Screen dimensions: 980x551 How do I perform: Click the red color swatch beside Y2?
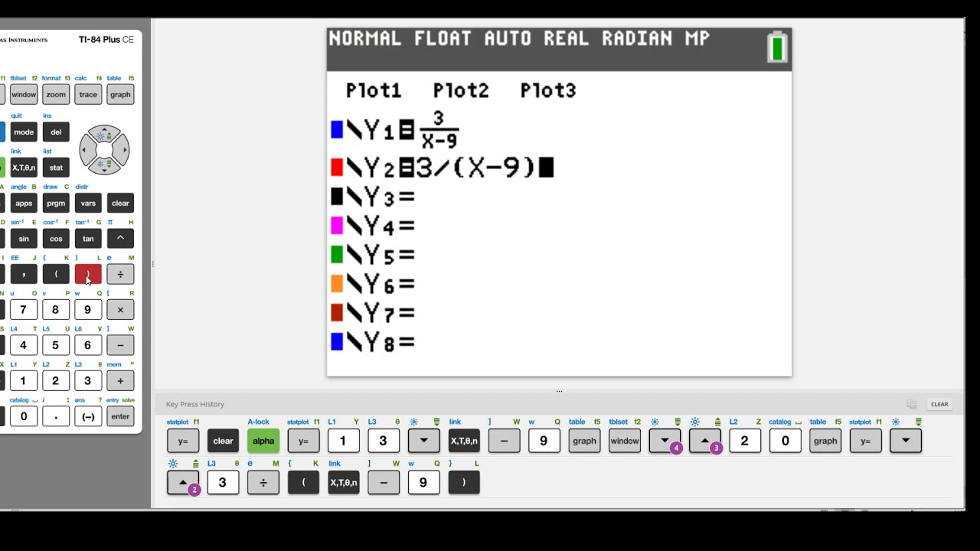pyautogui.click(x=336, y=168)
